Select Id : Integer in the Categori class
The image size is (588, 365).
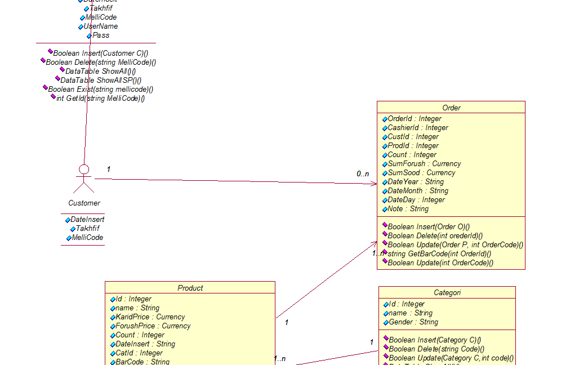pyautogui.click(x=407, y=304)
